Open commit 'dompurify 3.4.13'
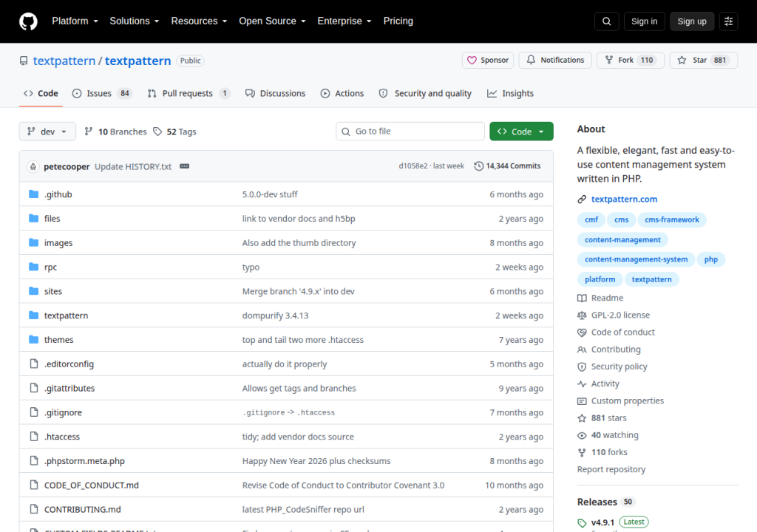 pos(275,316)
